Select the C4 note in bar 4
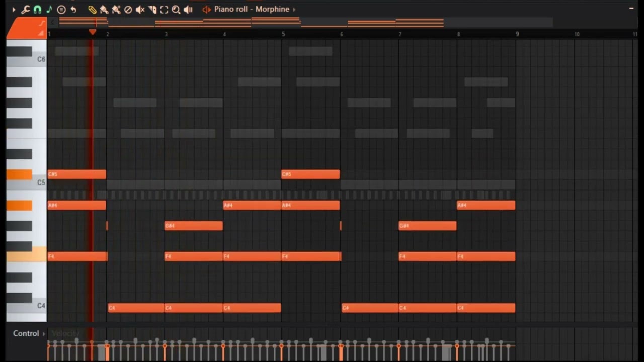 point(252,308)
